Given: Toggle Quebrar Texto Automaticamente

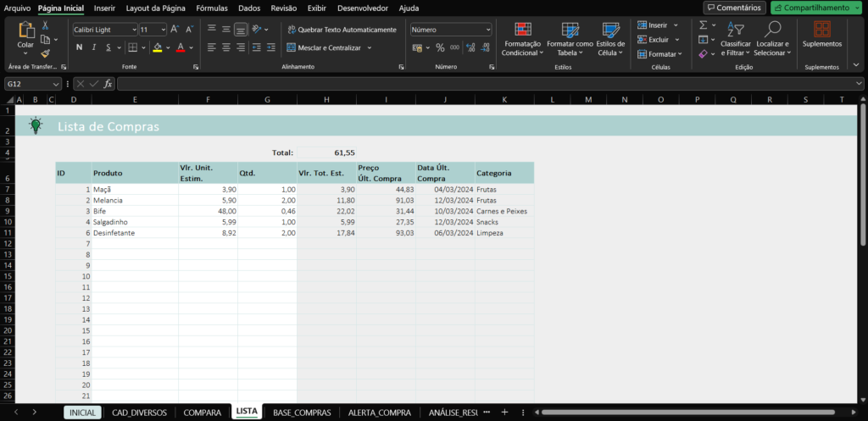Looking at the screenshot, I should tap(341, 29).
